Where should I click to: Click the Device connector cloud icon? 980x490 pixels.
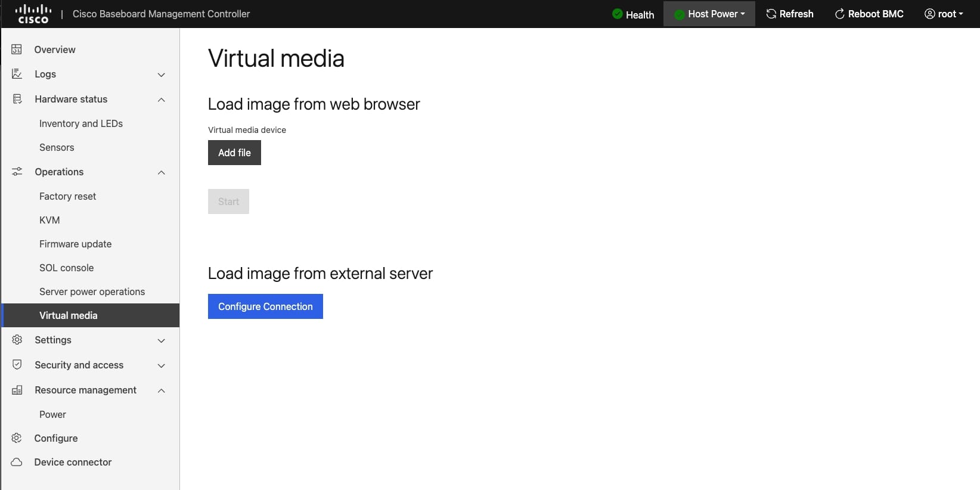[17, 462]
